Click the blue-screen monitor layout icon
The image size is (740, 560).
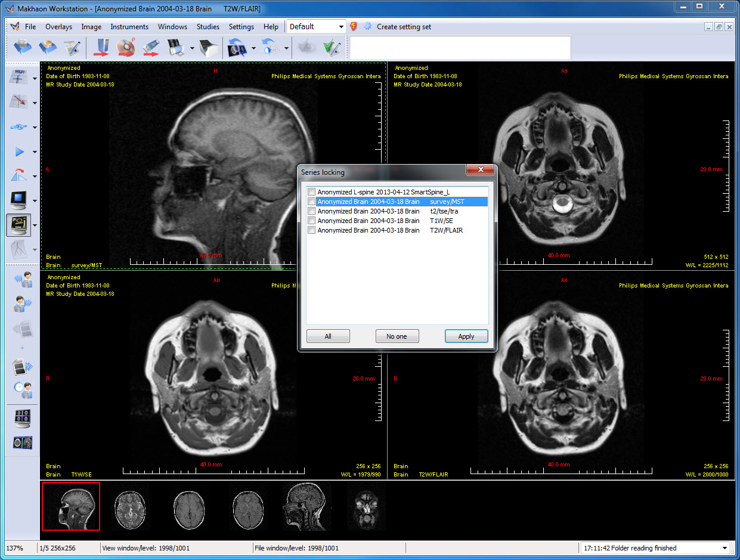18,200
